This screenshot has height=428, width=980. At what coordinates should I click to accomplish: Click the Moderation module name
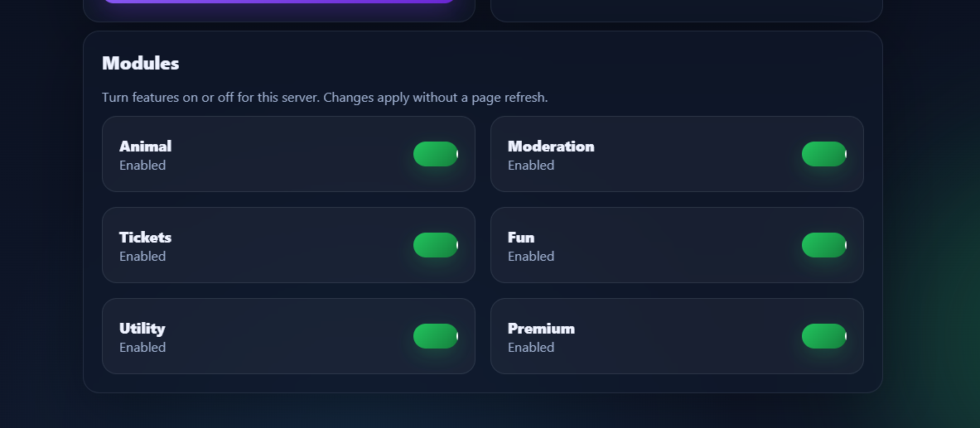coord(551,147)
